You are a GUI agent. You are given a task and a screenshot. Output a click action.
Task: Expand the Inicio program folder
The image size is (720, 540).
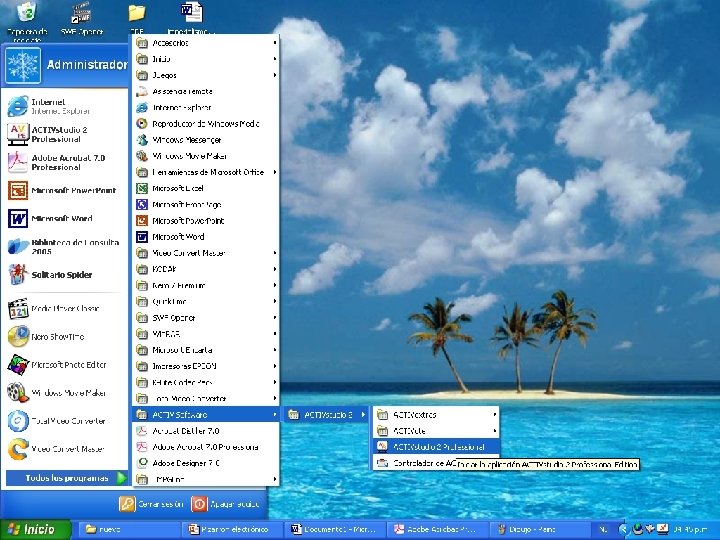click(x=206, y=59)
